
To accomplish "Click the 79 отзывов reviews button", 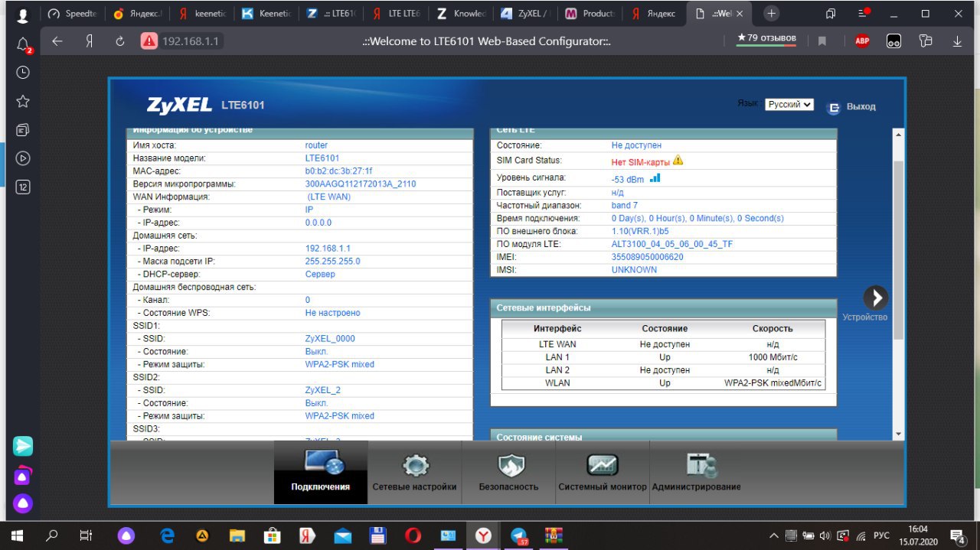I will [766, 38].
